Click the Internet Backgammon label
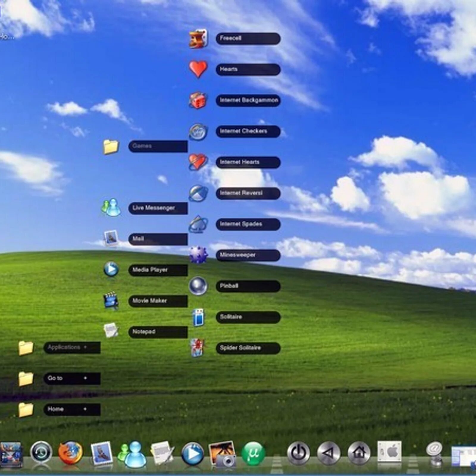 pos(248,100)
